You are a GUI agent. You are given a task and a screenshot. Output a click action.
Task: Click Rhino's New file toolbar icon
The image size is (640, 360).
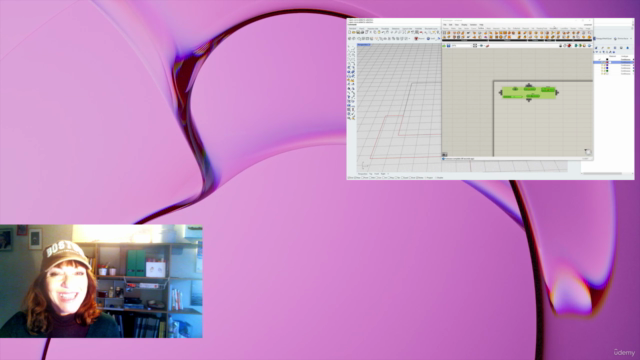349,32
